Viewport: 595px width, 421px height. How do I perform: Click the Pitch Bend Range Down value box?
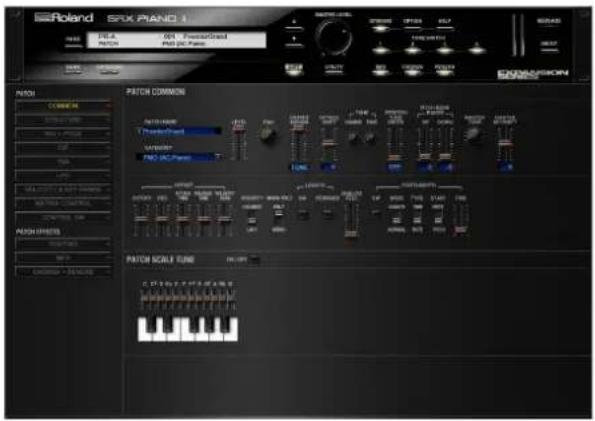click(x=445, y=167)
